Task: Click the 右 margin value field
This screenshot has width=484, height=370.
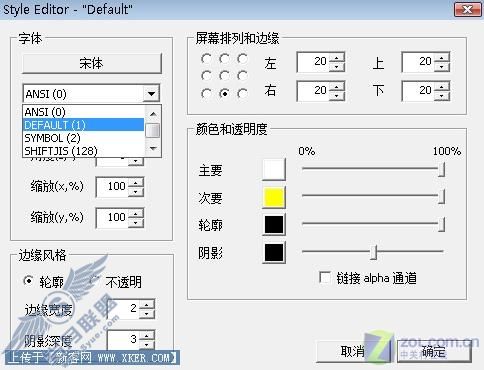Action: [x=313, y=91]
